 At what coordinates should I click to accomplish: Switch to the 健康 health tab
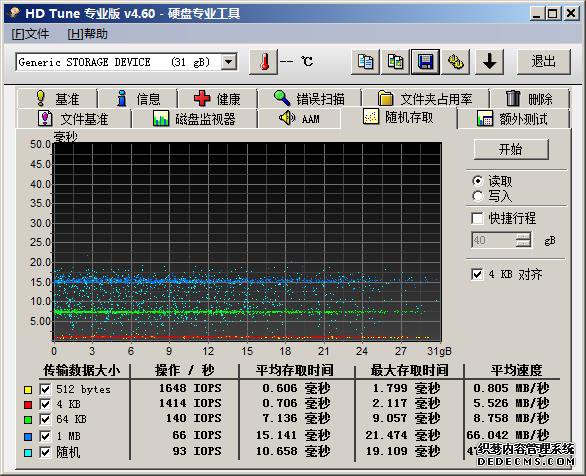(x=218, y=99)
